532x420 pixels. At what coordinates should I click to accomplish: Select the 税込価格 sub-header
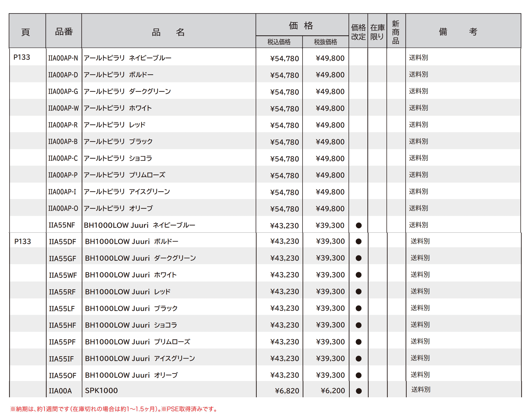(x=279, y=42)
